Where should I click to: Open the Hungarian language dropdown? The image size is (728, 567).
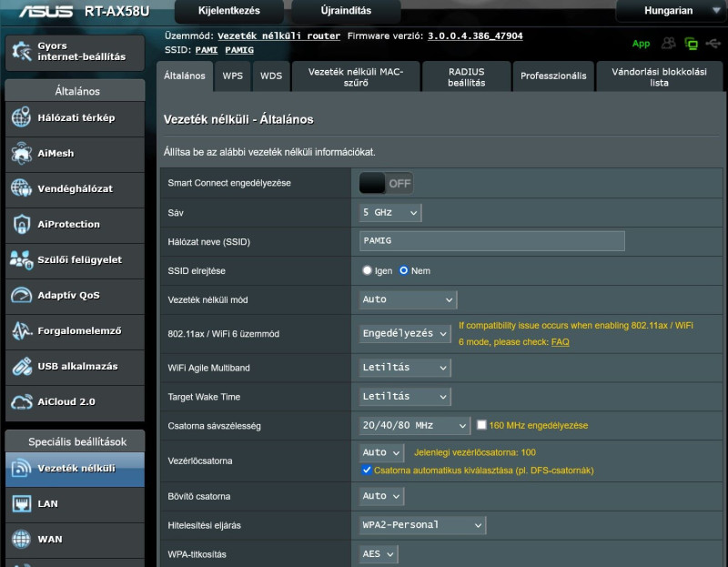[671, 11]
